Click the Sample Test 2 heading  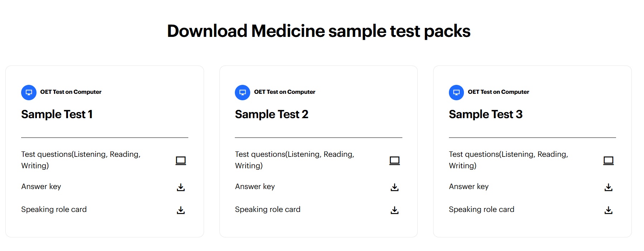[272, 114]
